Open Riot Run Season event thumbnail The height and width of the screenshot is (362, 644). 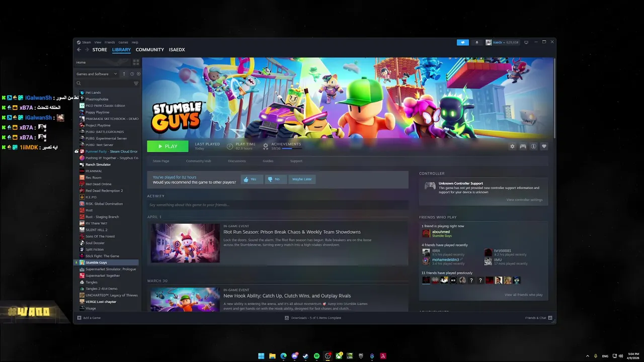click(x=185, y=243)
